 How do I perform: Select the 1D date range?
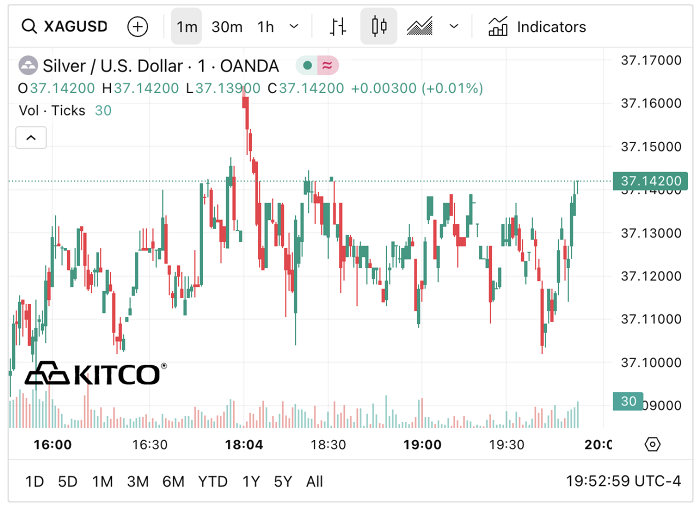(34, 482)
